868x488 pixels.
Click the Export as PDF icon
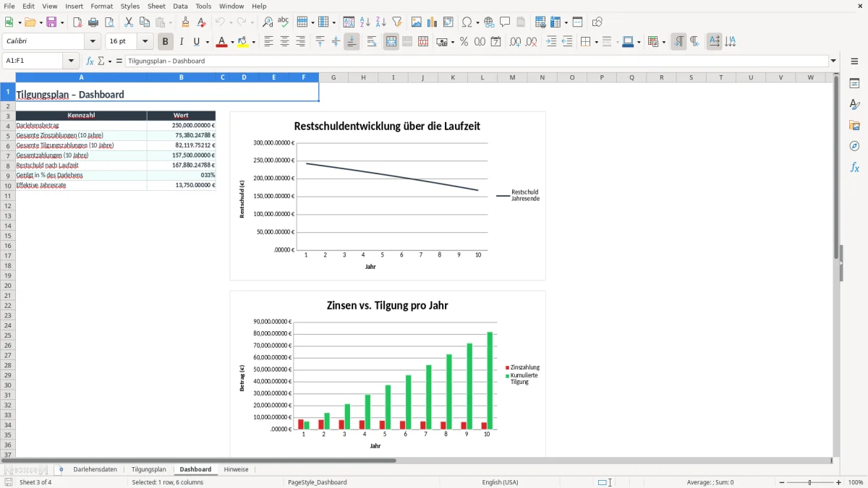click(77, 22)
